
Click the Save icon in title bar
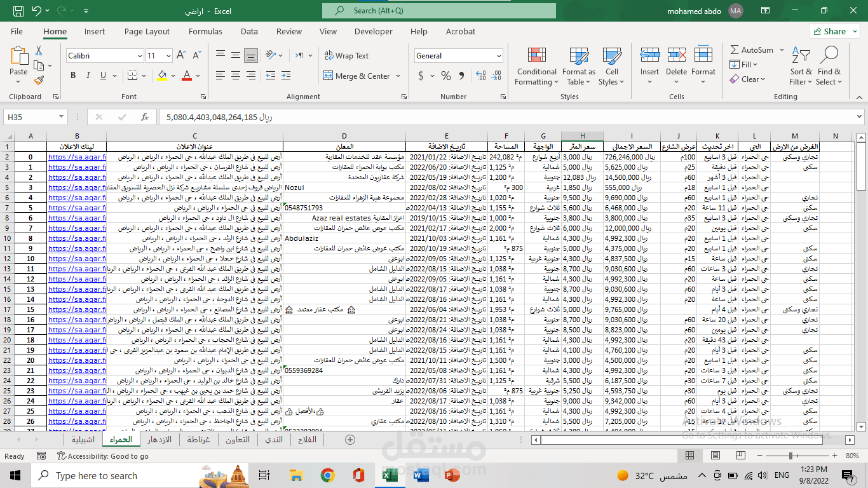(18, 11)
